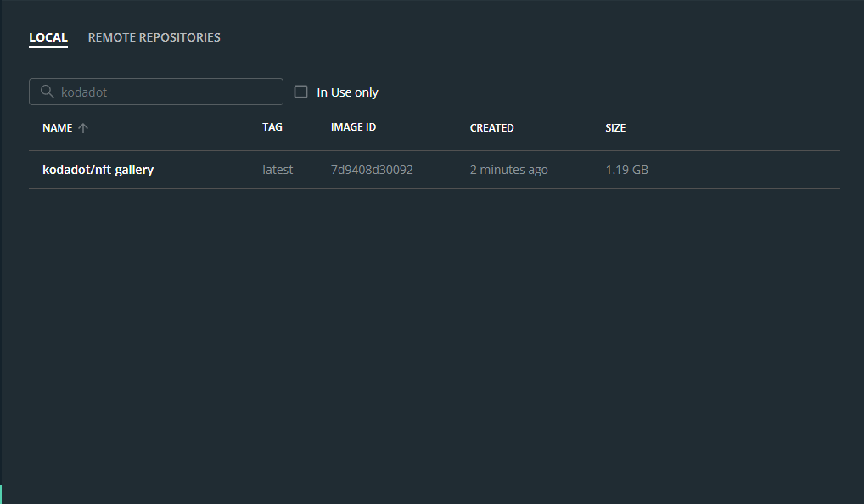Enable the In Use only checkbox
Image resolution: width=864 pixels, height=504 pixels.
point(300,92)
